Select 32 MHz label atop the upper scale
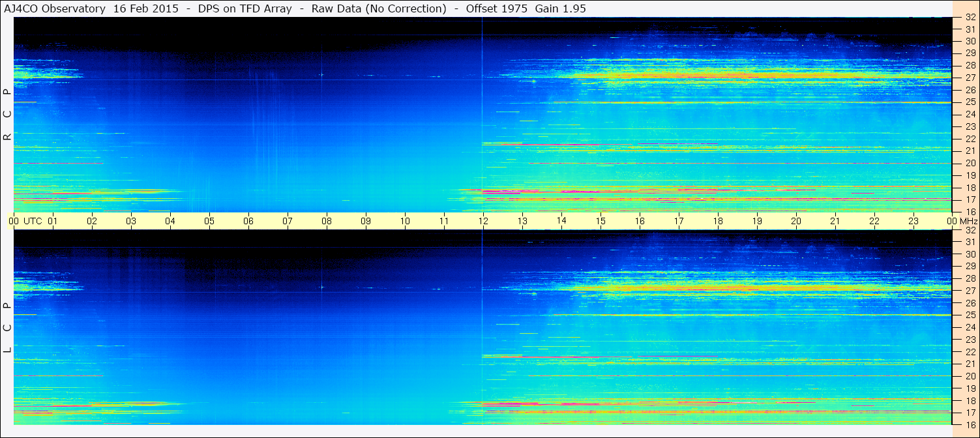The image size is (980, 438). tap(969, 18)
